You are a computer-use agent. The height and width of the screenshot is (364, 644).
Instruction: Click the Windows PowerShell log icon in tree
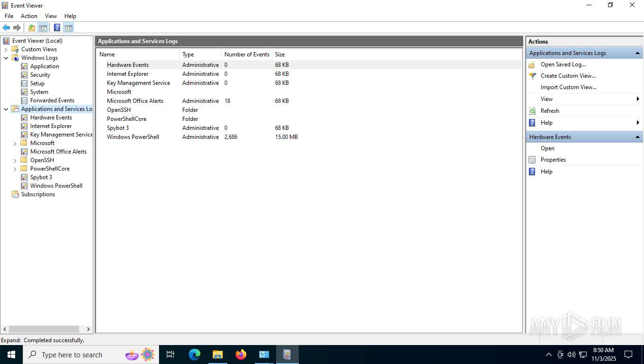[x=24, y=186]
